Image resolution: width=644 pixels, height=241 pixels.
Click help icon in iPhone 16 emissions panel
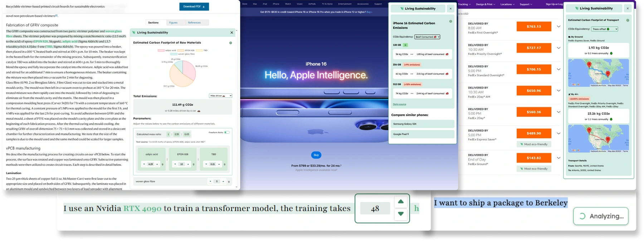pos(450,21)
